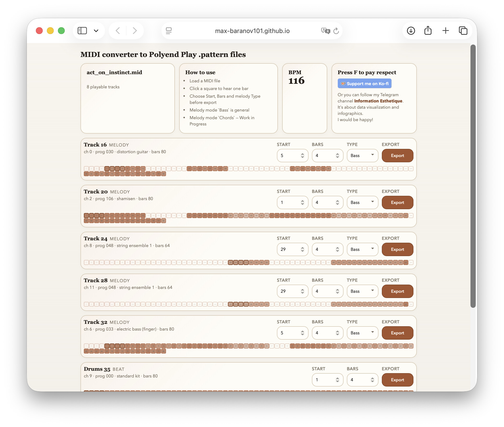Expand sidebar options chevron in toolbar
The width and height of the screenshot is (504, 427).
96,31
